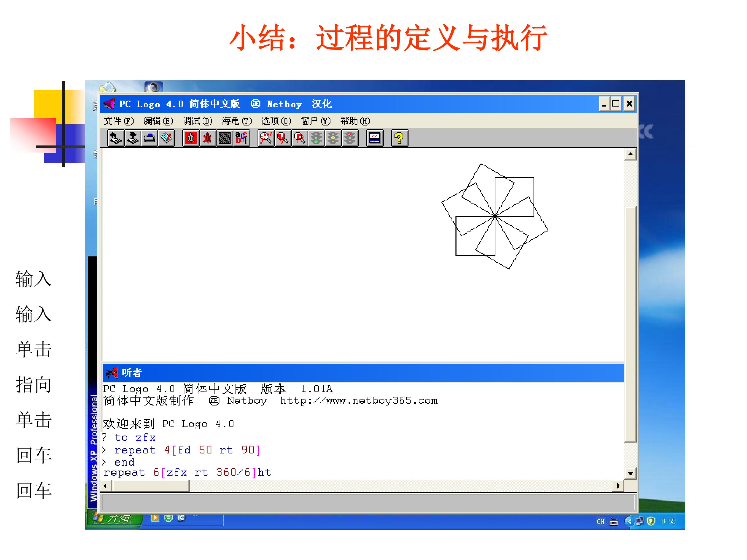
Task: Open the 选项(O) menu
Action: [276, 121]
